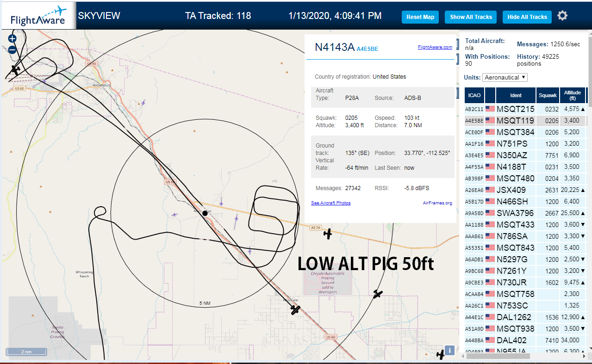Click the Wickenburg town label on map
Screen dimensions: 592x364
[102, 86]
